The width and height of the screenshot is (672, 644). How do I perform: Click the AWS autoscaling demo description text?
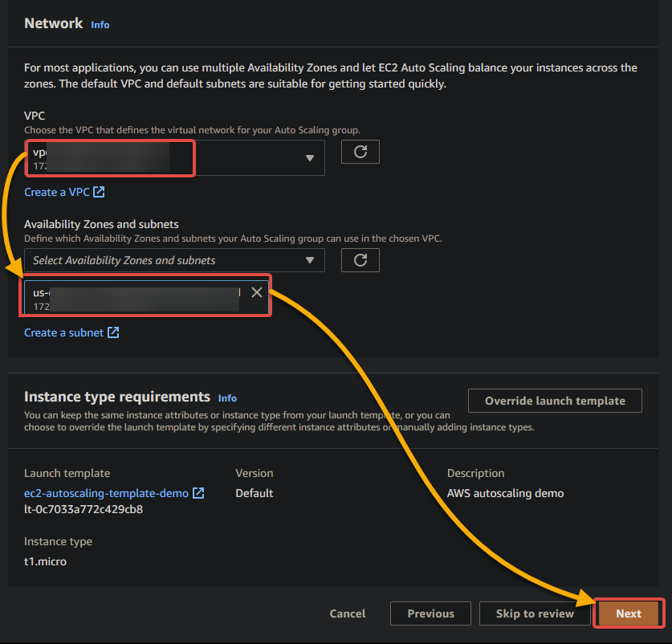coord(505,494)
